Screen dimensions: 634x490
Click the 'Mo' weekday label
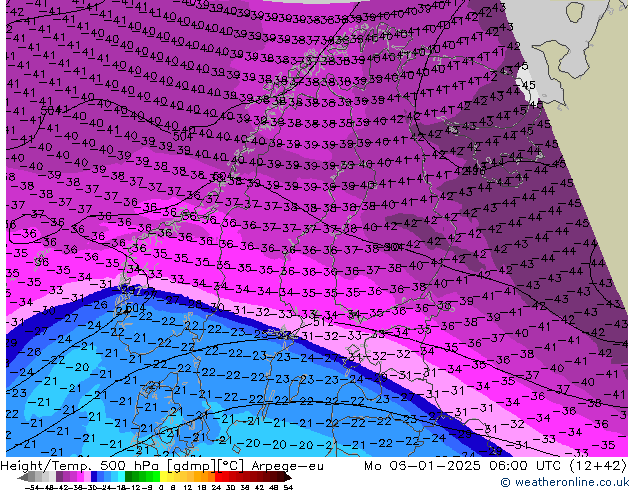[x=374, y=466]
